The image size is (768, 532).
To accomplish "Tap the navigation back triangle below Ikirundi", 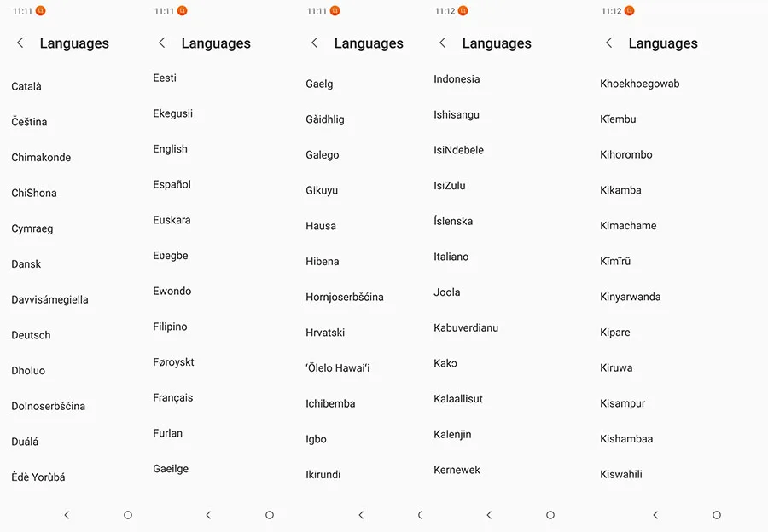I will click(x=361, y=515).
